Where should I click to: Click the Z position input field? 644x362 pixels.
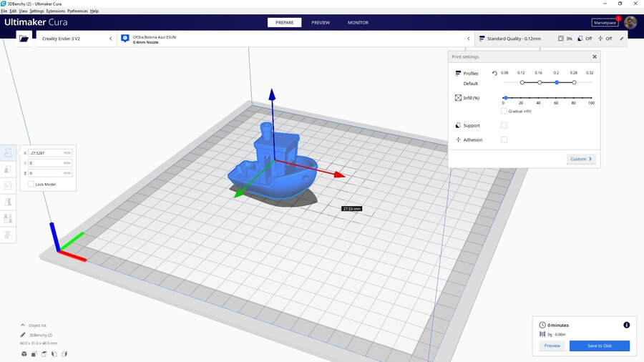coord(50,173)
